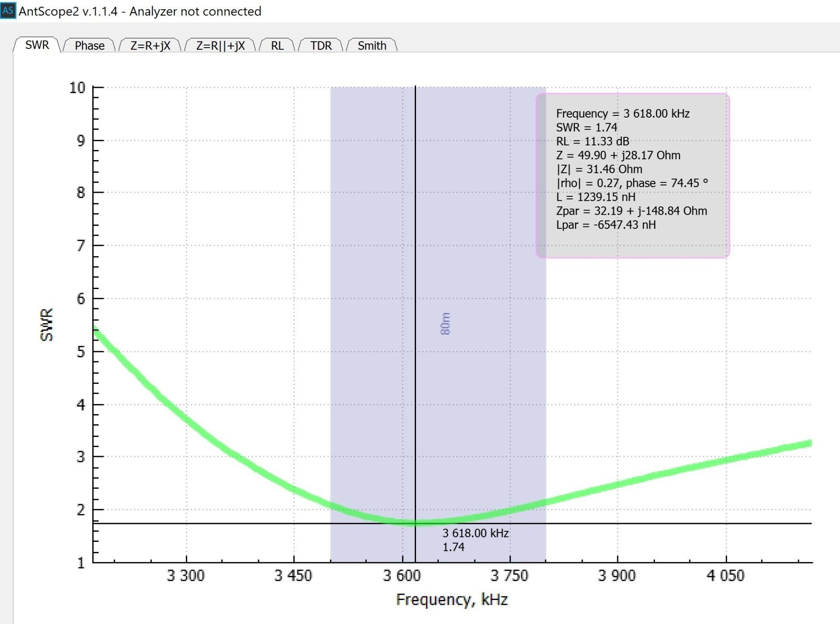Switch to the SWR tab

pyautogui.click(x=37, y=45)
